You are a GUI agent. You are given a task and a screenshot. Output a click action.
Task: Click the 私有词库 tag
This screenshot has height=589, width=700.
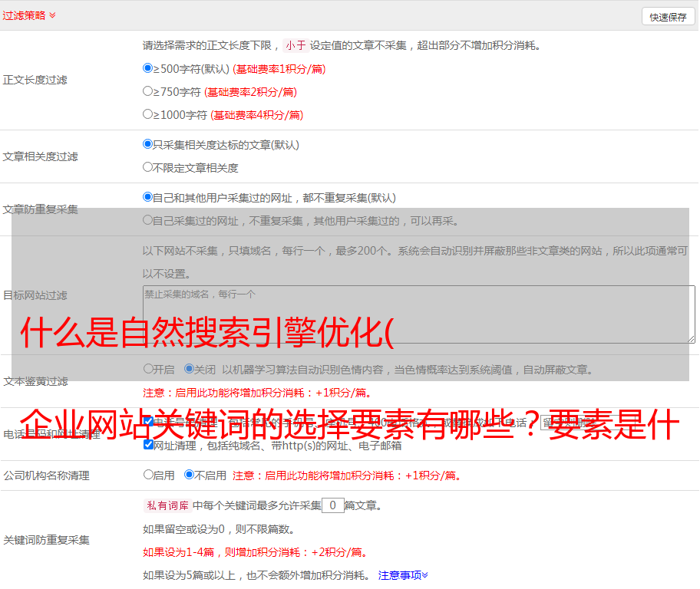click(165, 505)
